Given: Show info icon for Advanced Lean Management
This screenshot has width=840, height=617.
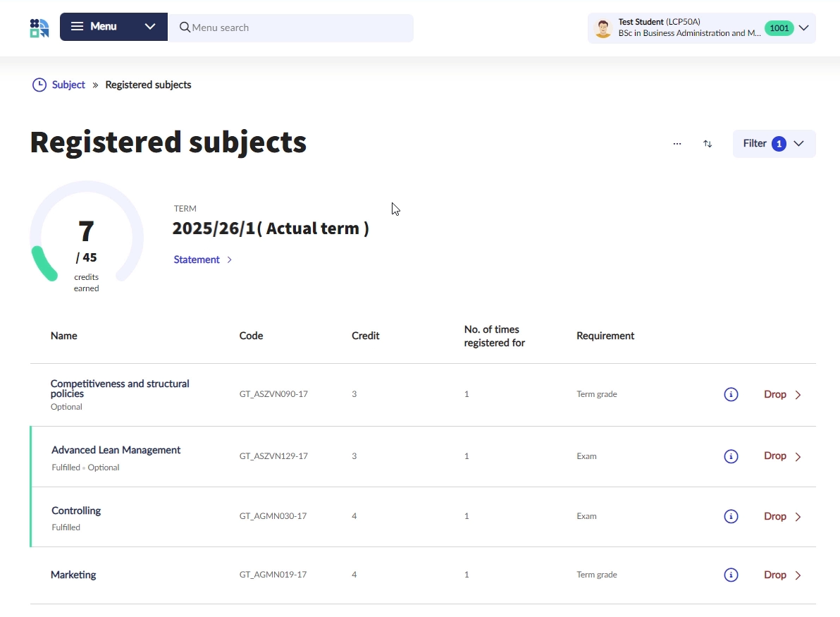Looking at the screenshot, I should [x=731, y=456].
